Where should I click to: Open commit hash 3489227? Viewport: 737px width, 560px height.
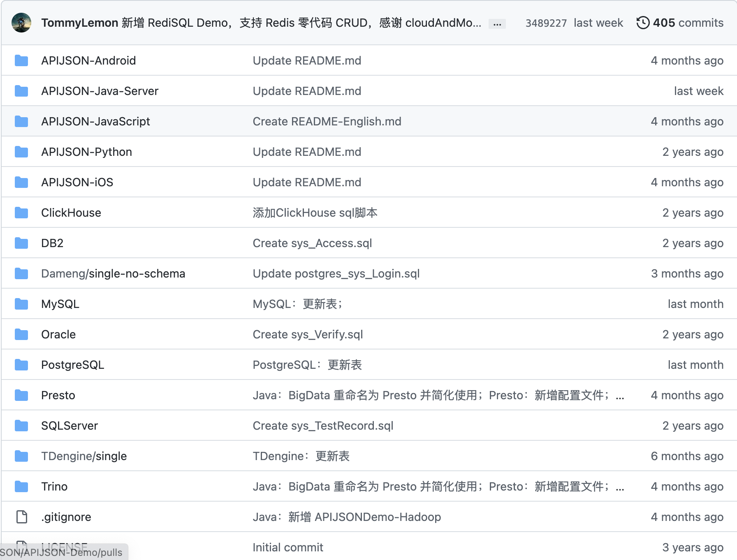pos(546,23)
